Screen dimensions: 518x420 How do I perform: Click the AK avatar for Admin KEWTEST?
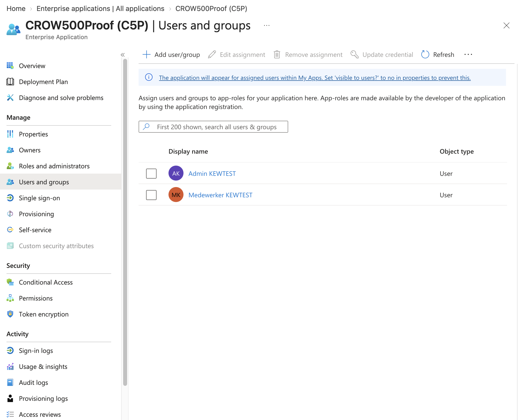click(176, 173)
